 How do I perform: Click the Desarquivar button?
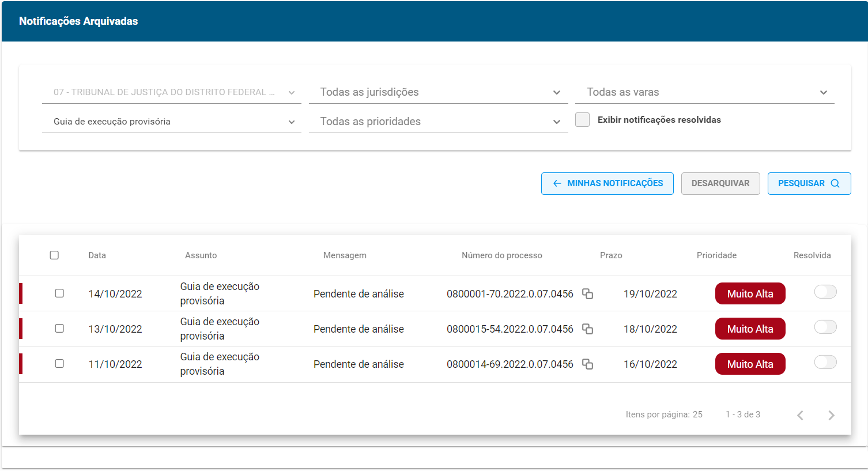click(720, 183)
